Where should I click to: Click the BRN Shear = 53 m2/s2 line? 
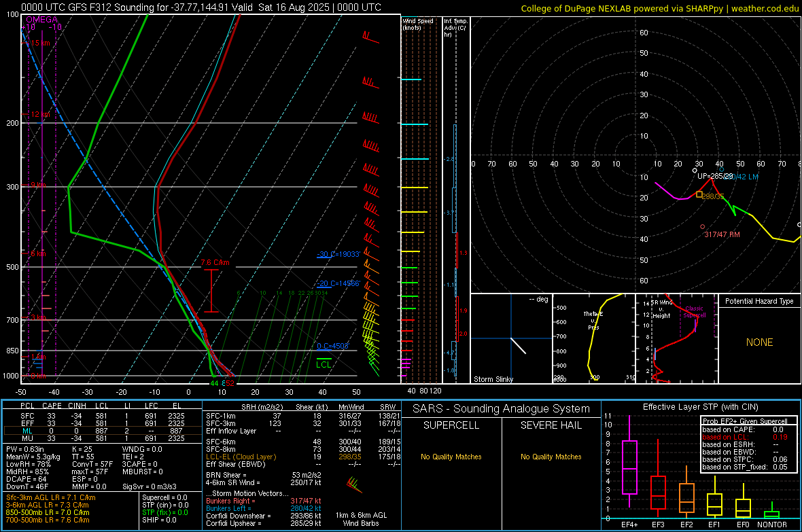[264, 475]
